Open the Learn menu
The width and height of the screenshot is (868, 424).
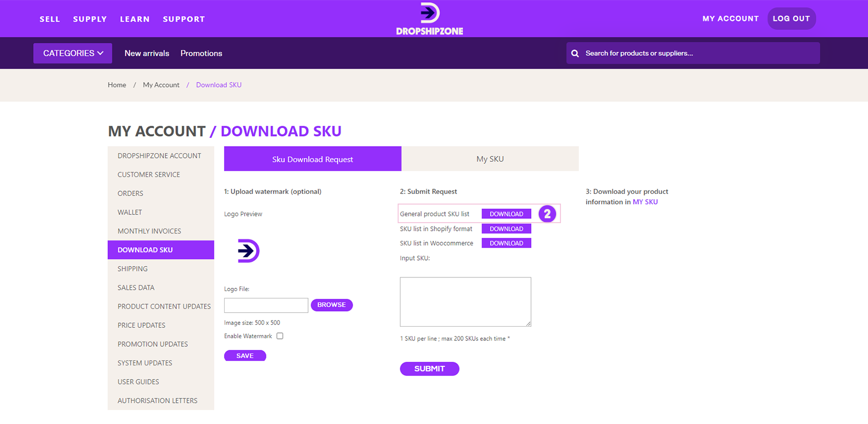click(135, 19)
